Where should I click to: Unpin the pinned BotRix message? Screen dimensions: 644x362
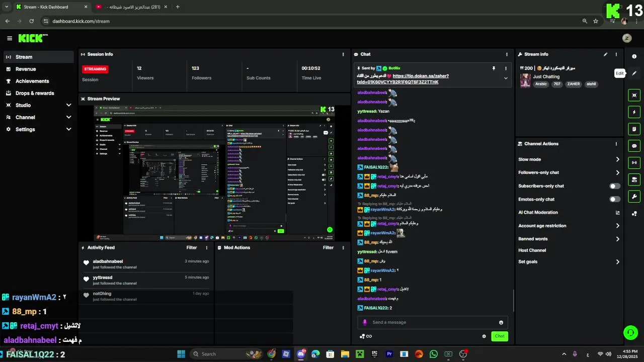(x=494, y=68)
